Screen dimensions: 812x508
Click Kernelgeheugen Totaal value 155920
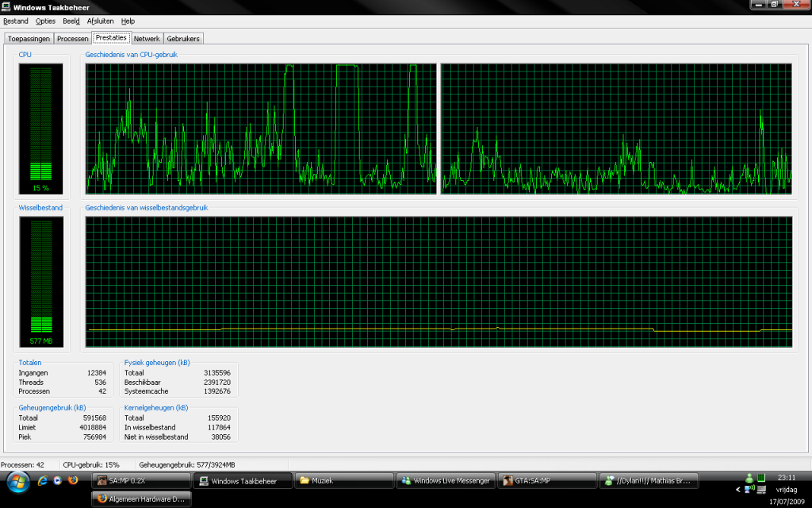(219, 418)
